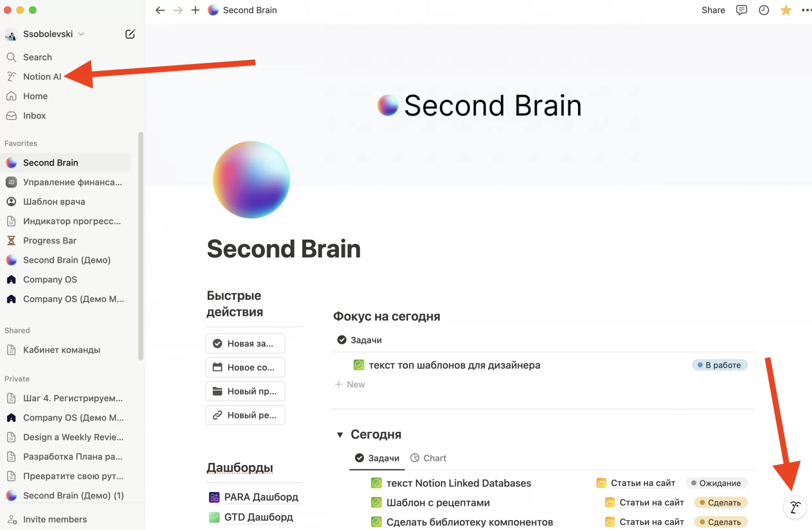Navigate to Home page
The width and height of the screenshot is (812, 530).
(x=36, y=96)
